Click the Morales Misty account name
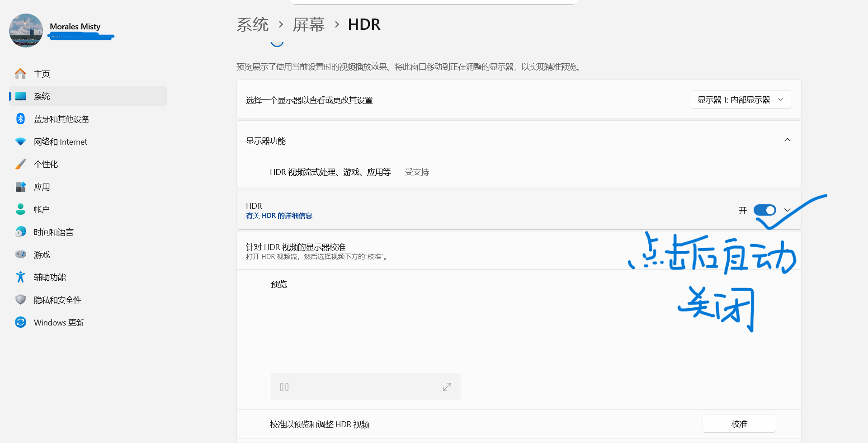 pos(75,27)
